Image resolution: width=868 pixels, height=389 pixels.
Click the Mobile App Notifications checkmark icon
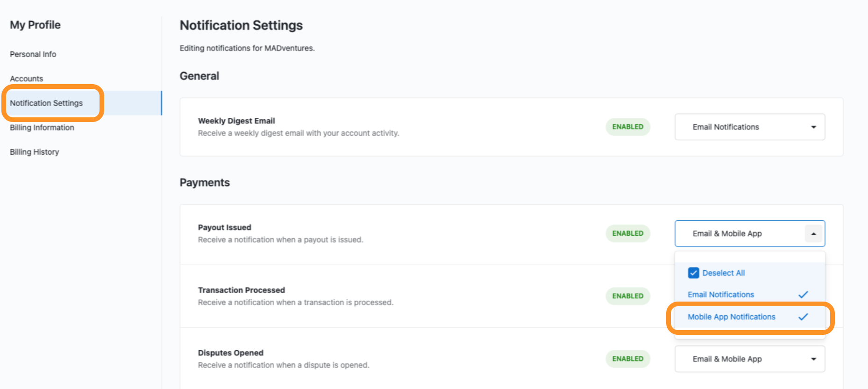tap(803, 317)
